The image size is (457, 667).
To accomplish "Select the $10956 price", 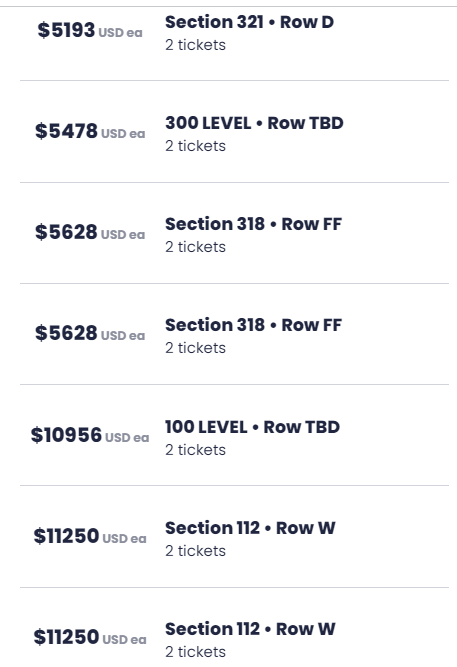I will (66, 435).
